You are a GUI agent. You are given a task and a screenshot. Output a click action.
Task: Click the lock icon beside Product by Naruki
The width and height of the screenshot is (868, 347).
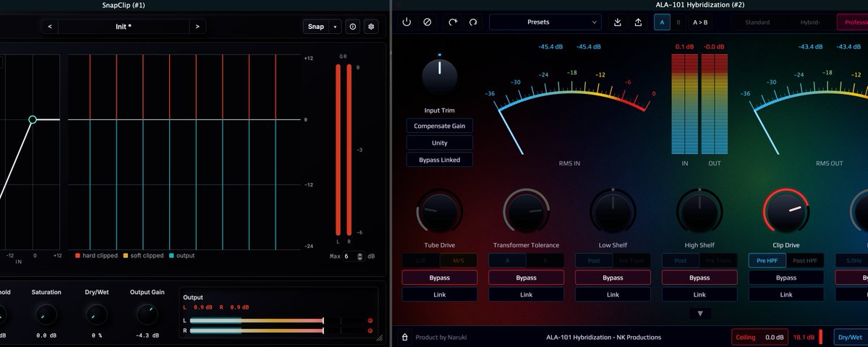(x=404, y=337)
